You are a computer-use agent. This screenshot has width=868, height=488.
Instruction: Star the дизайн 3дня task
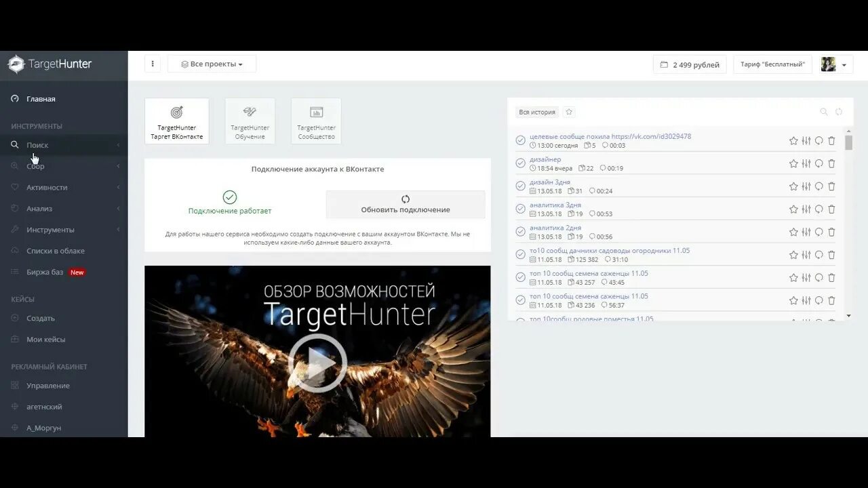click(793, 186)
